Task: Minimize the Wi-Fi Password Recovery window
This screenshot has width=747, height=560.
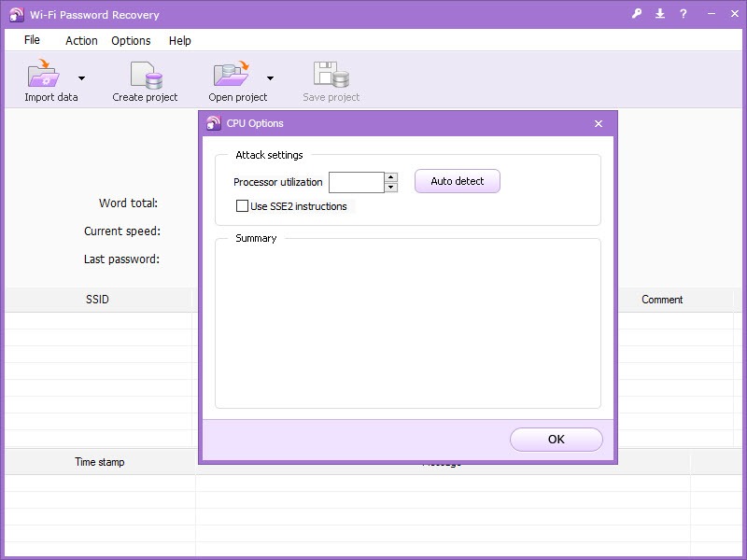Action: [712, 14]
